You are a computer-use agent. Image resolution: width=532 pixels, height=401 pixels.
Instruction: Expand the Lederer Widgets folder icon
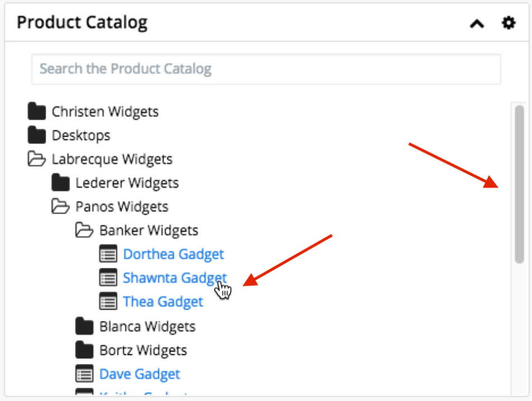pos(60,183)
